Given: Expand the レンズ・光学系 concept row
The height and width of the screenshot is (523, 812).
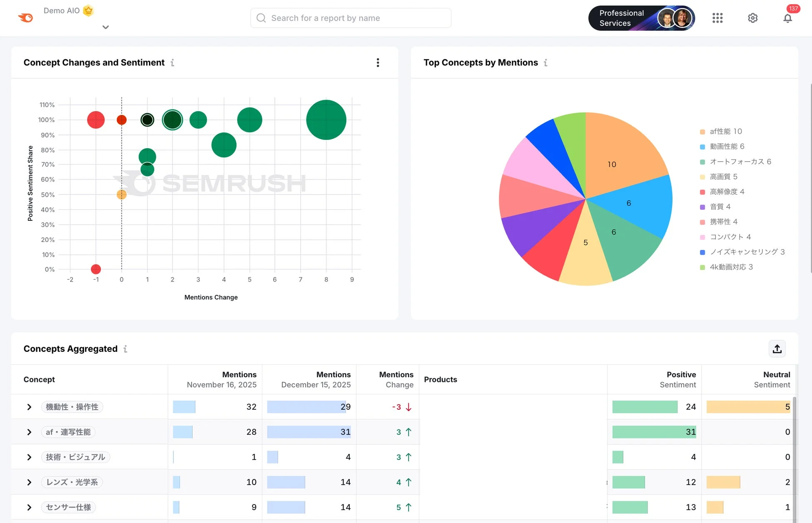Looking at the screenshot, I should 29,482.
